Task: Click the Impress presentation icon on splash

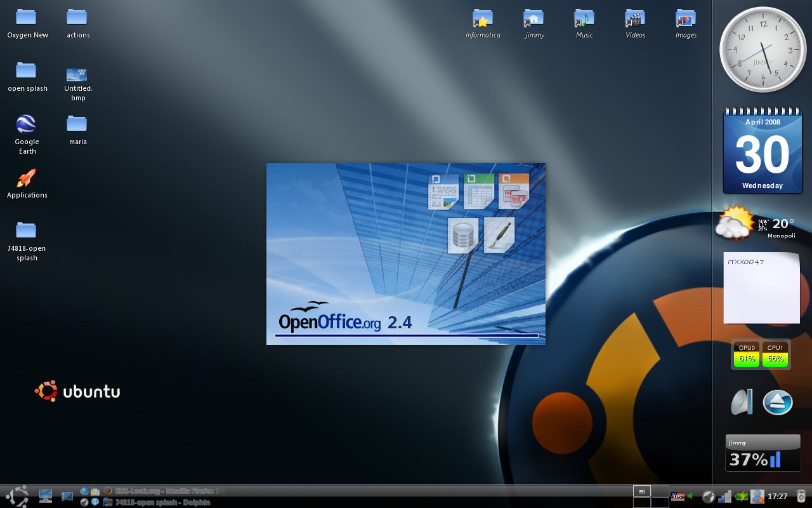Action: [x=514, y=192]
